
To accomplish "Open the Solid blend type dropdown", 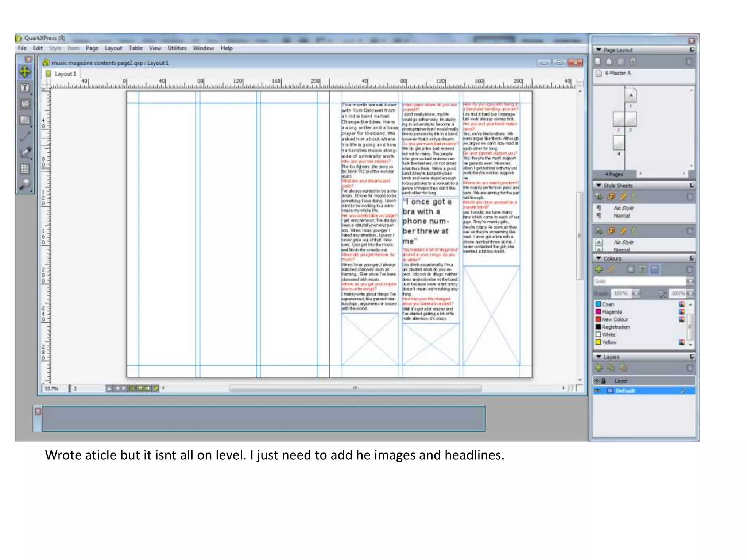I will point(689,281).
